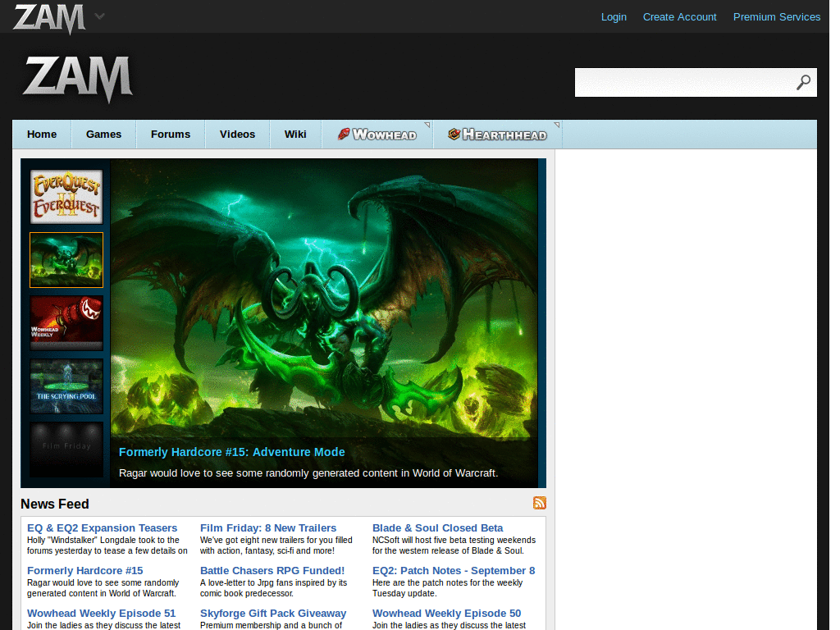Open the Wiki nav tab
Screen dimensions: 840x630
click(295, 135)
